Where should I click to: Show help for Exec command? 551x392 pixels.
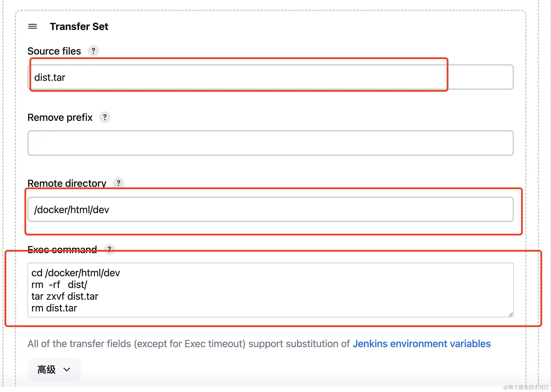pyautogui.click(x=109, y=249)
